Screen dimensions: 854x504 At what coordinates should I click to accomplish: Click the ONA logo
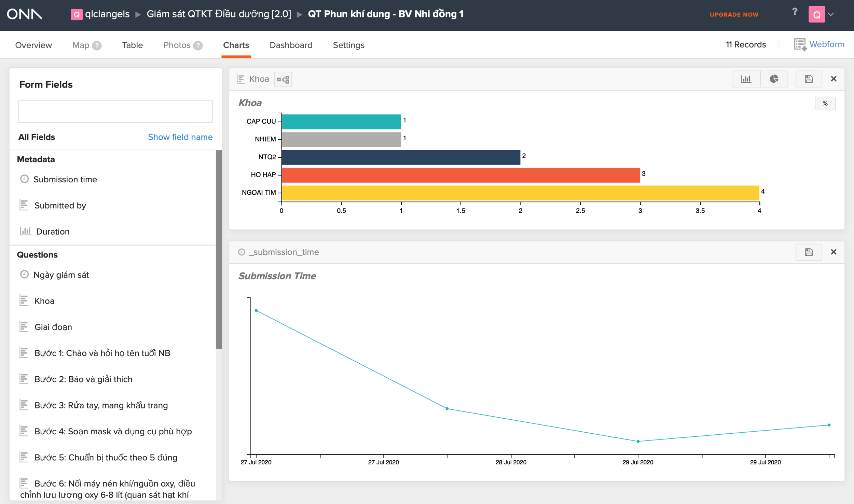[x=25, y=14]
